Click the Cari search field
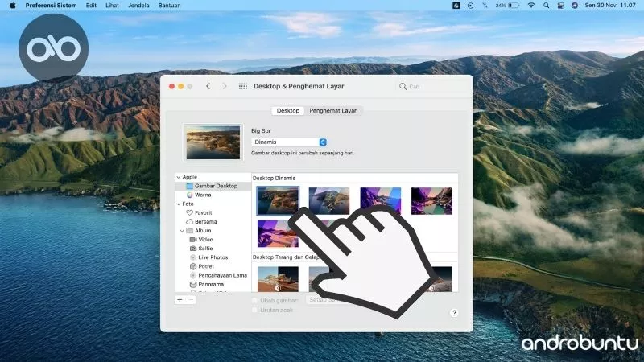644x362 pixels. tap(431, 86)
